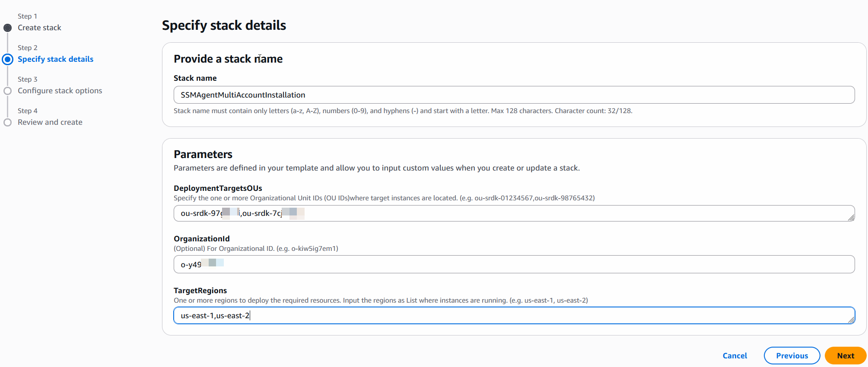868x367 pixels.
Task: Jump to Step 4 Review and create
Action: [x=50, y=122]
